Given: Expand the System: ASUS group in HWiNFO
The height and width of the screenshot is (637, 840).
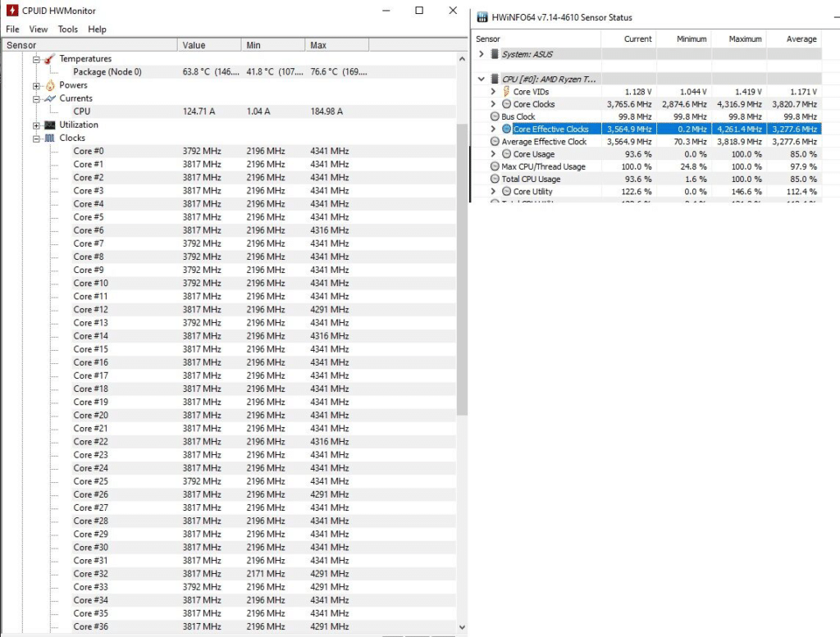Looking at the screenshot, I should pyautogui.click(x=481, y=54).
